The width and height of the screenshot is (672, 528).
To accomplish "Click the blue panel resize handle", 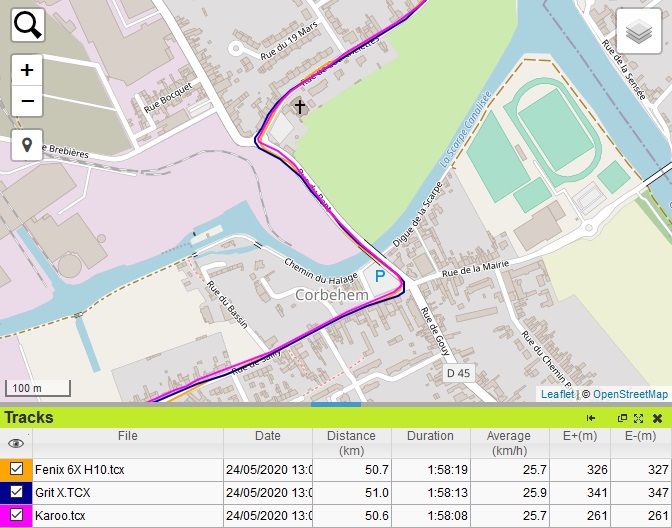I will (336, 405).
